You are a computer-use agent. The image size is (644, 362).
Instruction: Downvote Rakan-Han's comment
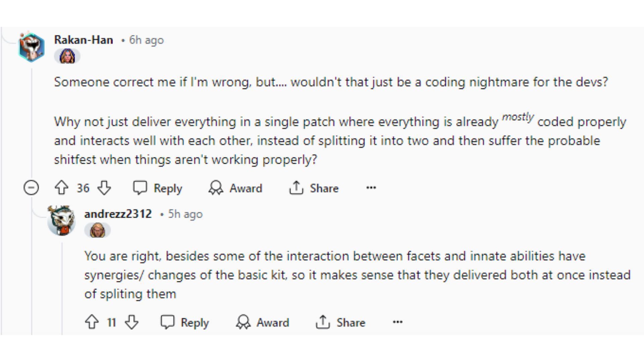coord(104,188)
